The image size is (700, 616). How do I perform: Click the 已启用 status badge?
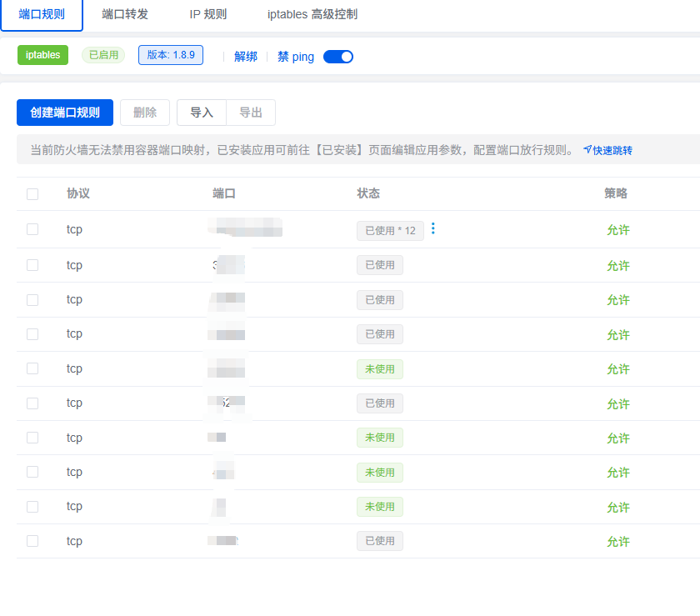[103, 55]
